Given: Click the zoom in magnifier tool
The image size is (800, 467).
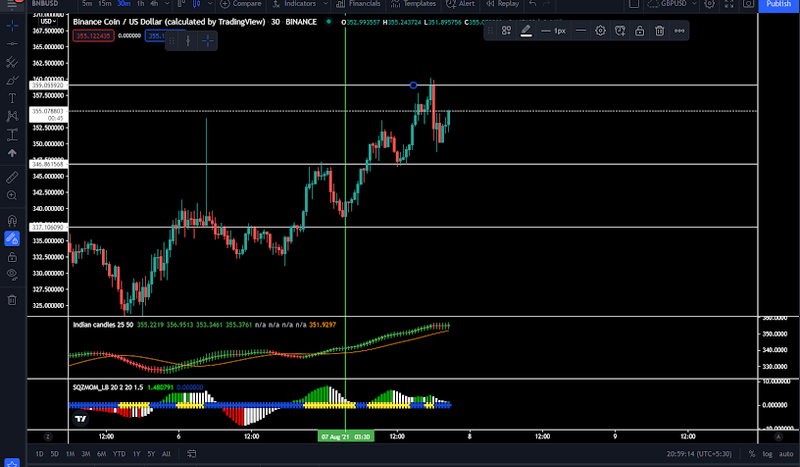Looking at the screenshot, I should pos(12,195).
